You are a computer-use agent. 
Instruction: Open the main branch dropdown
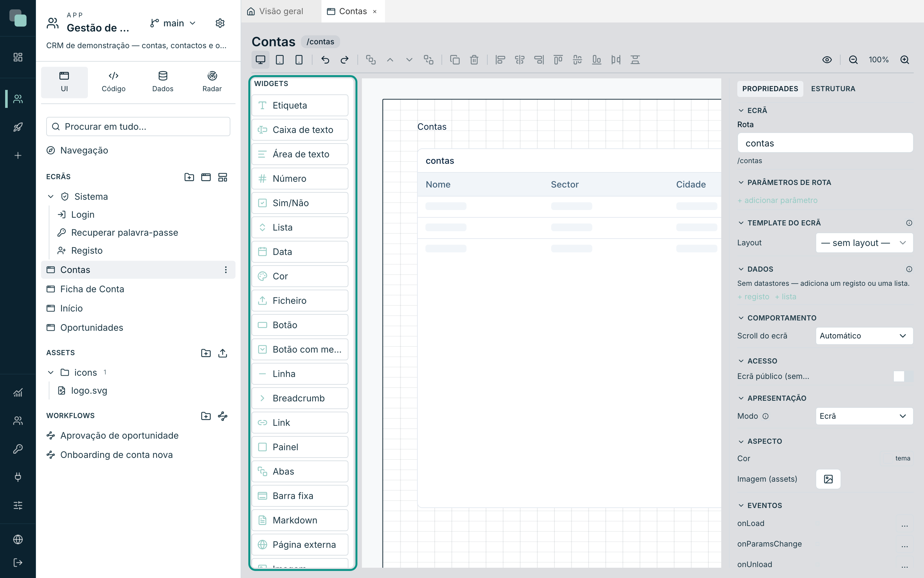[173, 23]
